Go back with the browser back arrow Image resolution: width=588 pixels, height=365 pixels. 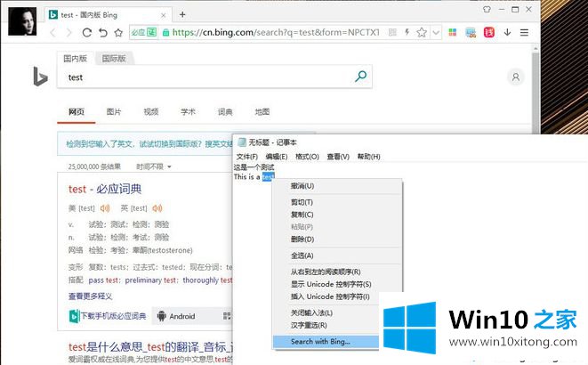pyautogui.click(x=52, y=33)
